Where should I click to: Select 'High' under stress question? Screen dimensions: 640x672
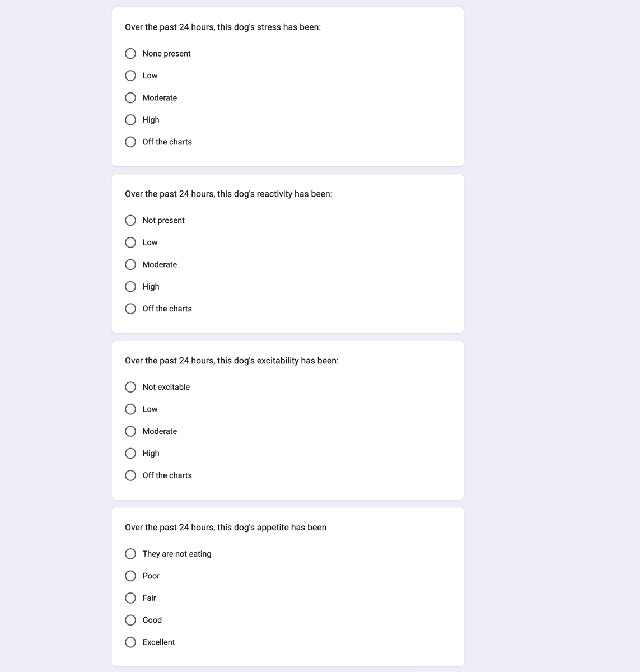130,120
